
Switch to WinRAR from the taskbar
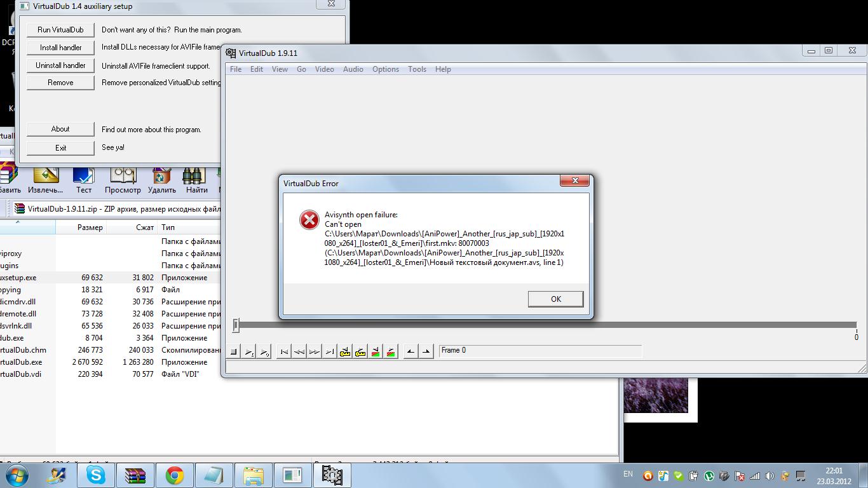pos(135,475)
